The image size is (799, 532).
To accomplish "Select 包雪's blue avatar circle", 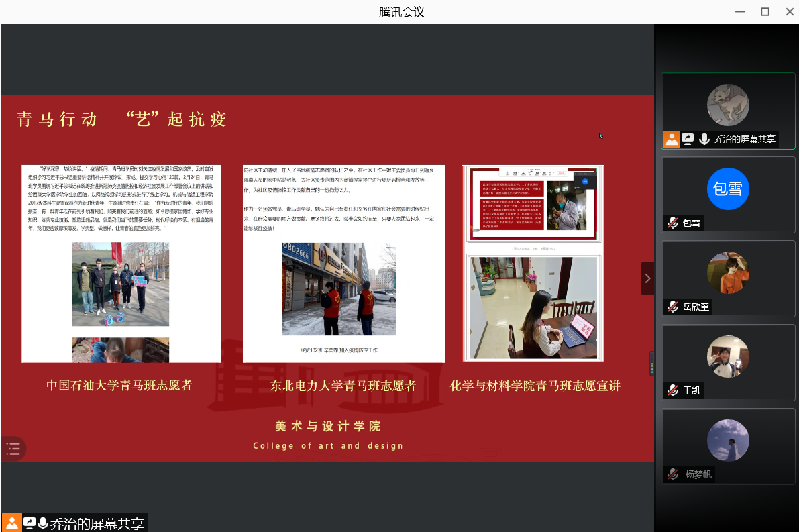I will pos(728,189).
